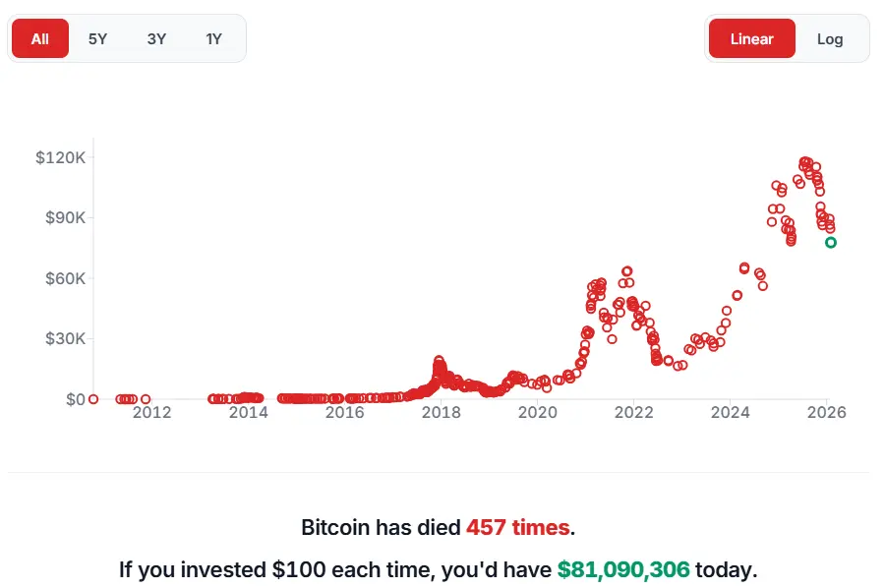Viewport: 885px width, 588px height.
Task: Switch chart to 3Y range
Action: [156, 39]
